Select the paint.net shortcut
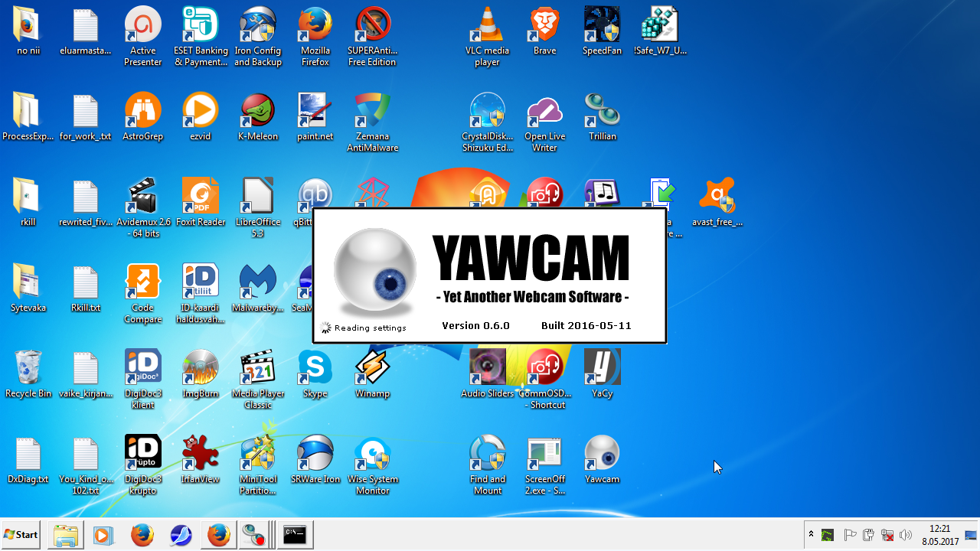980x551 pixels. click(315, 117)
